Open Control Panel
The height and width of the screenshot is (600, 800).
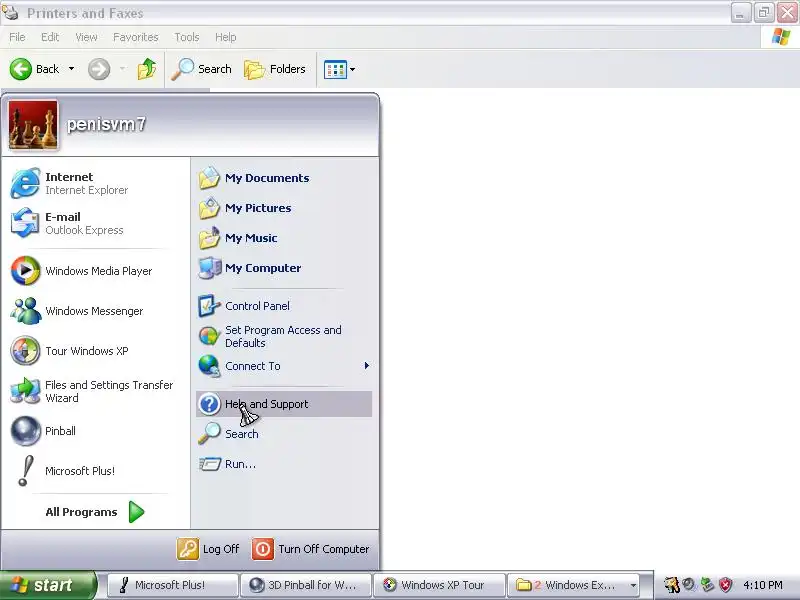point(284,306)
